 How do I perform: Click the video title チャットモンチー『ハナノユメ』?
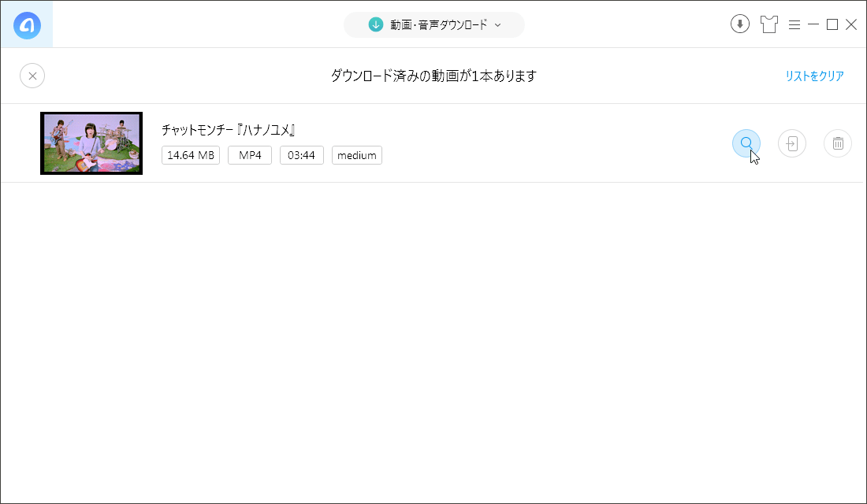click(229, 131)
